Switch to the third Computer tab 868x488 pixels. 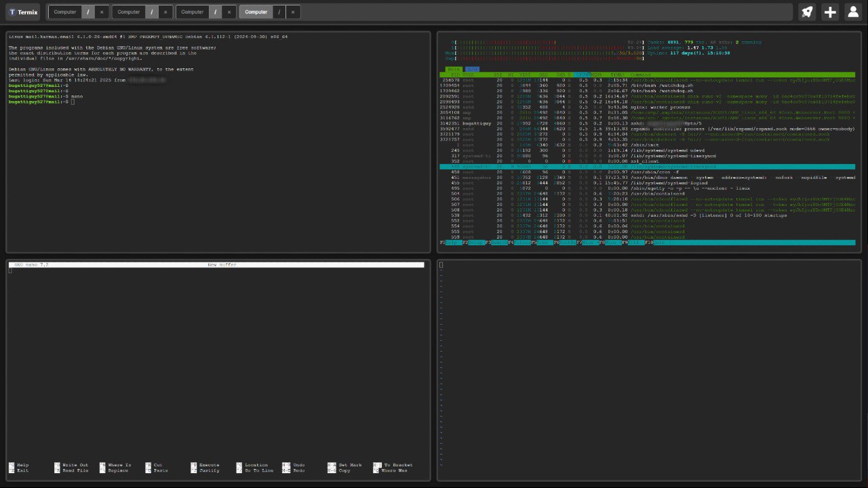tap(193, 12)
